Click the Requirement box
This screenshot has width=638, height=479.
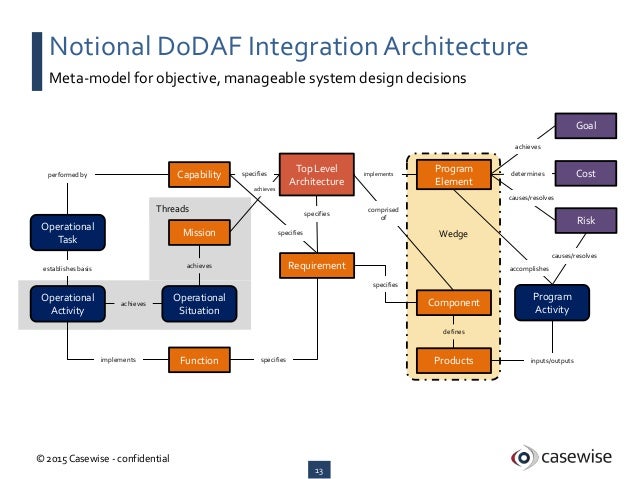(317, 265)
